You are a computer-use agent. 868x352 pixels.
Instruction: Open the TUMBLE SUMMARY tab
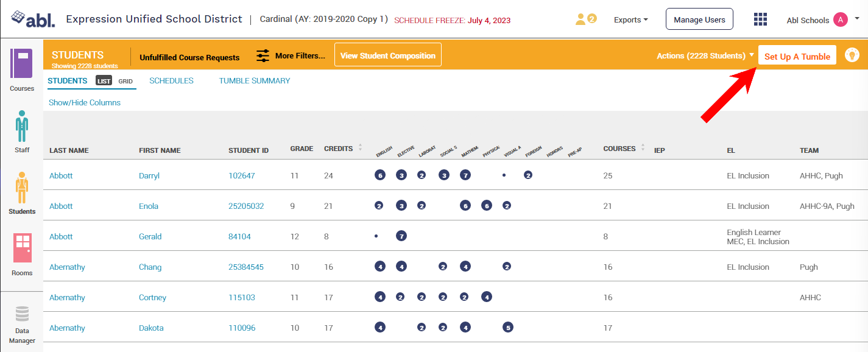(x=255, y=80)
